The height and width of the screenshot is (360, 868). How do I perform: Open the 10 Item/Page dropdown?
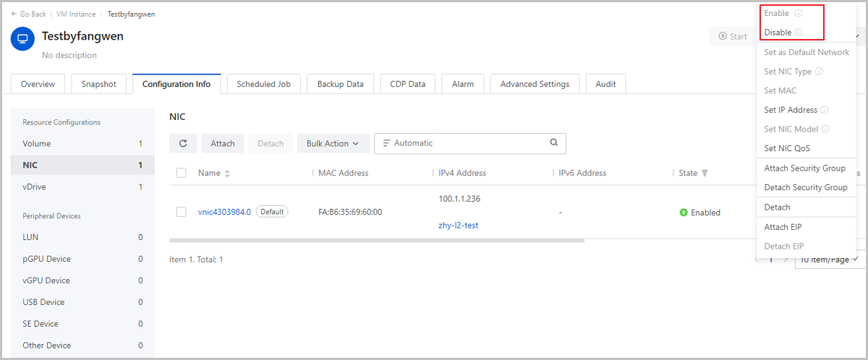(x=829, y=259)
